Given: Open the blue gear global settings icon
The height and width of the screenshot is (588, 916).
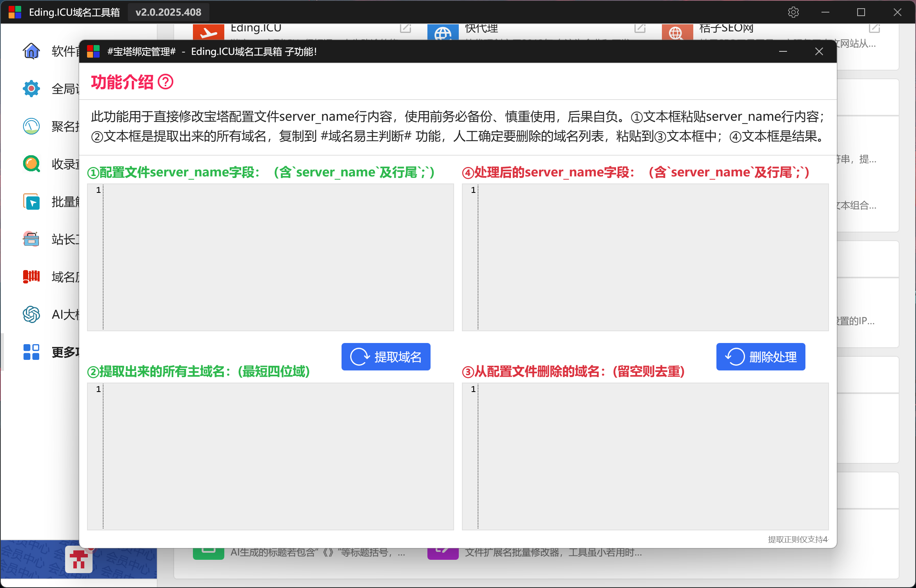Looking at the screenshot, I should [31, 89].
